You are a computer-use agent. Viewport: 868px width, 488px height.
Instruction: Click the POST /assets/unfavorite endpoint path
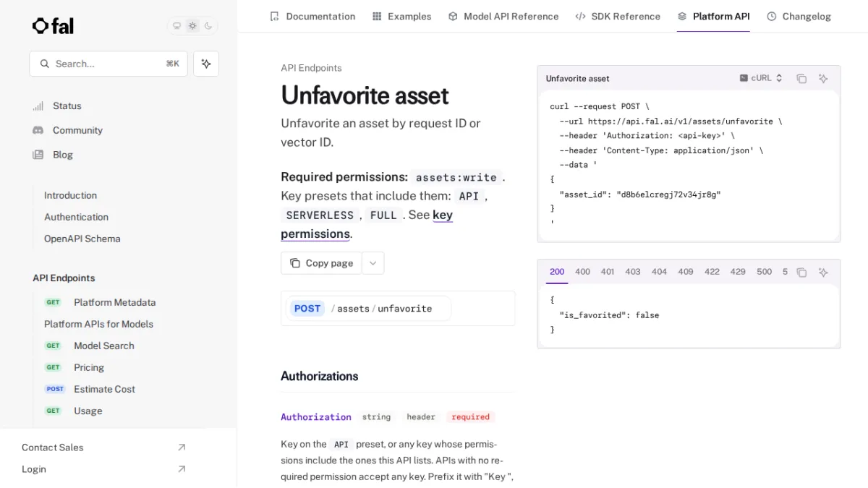pos(369,309)
